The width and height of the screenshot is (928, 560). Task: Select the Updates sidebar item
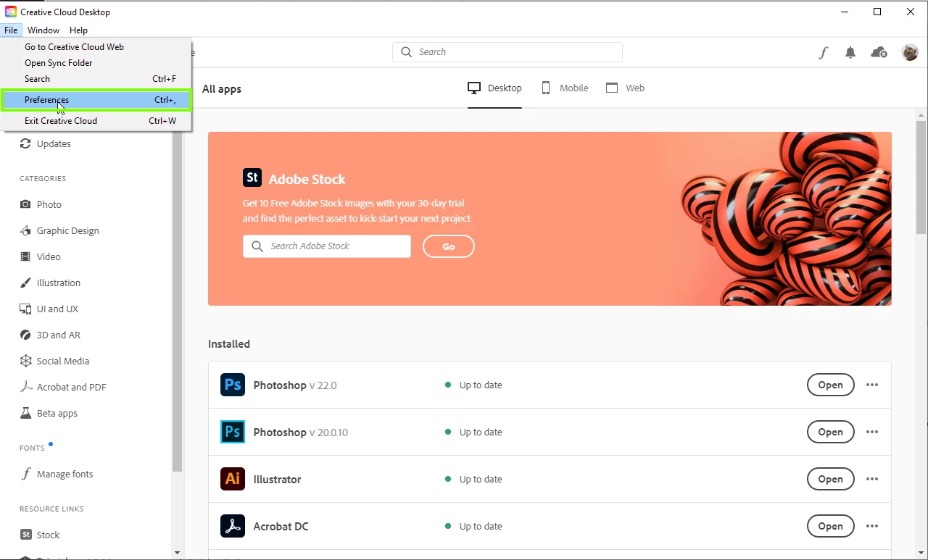[45, 143]
